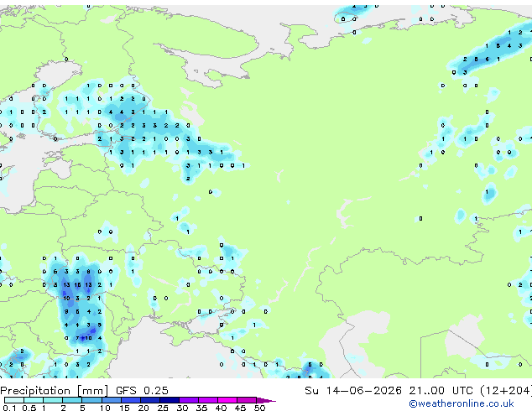Select the 10–15 mm legend swatch
The width and height of the screenshot is (532, 411).
pos(111,400)
